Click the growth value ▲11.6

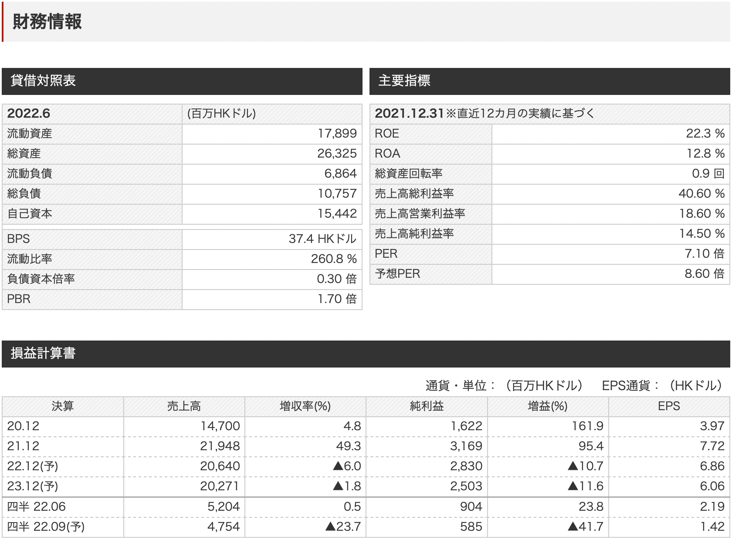click(x=586, y=486)
